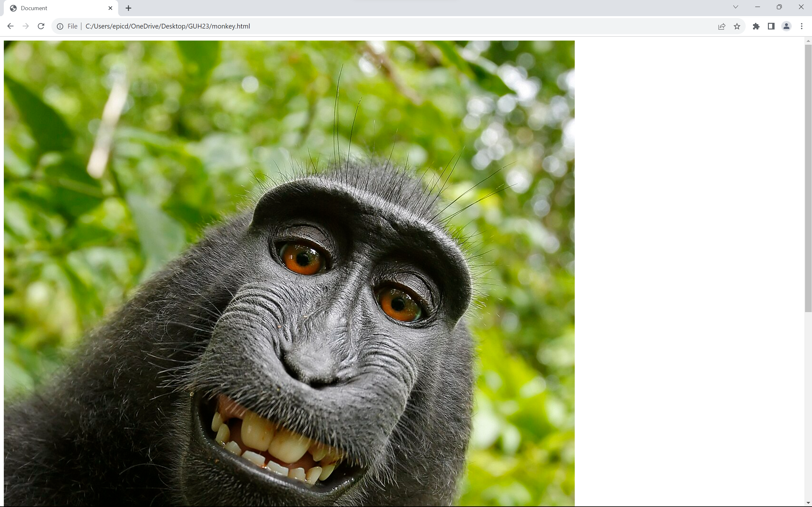
Task: Click the scrollbar up arrow
Action: (808, 41)
